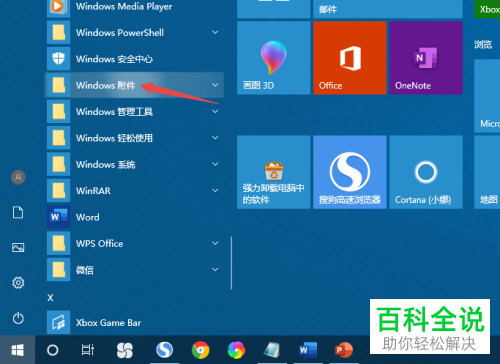Image resolution: width=500 pixels, height=364 pixels.
Task: Open Settings gear in Start sidebar
Action: 18,283
